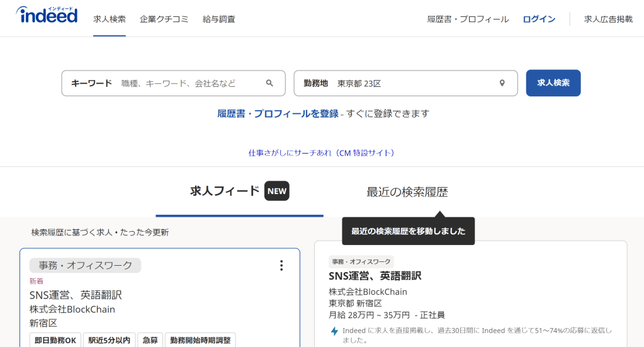
Task: Select the 求人フィード tab
Action: 225,191
